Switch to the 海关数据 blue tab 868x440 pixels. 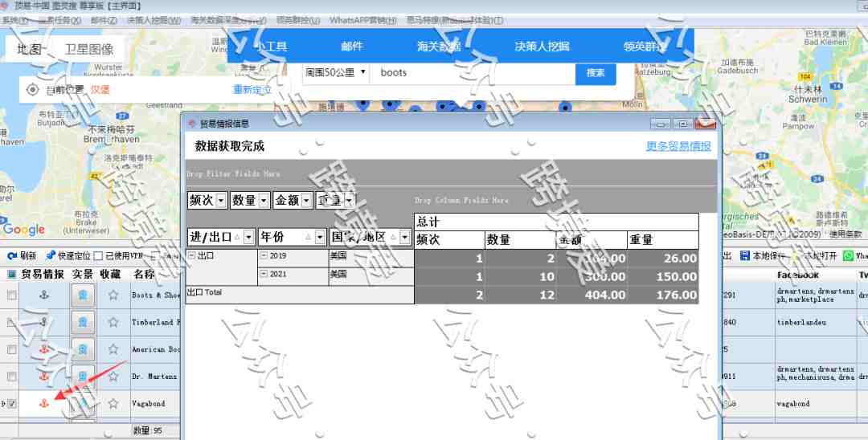tap(439, 47)
